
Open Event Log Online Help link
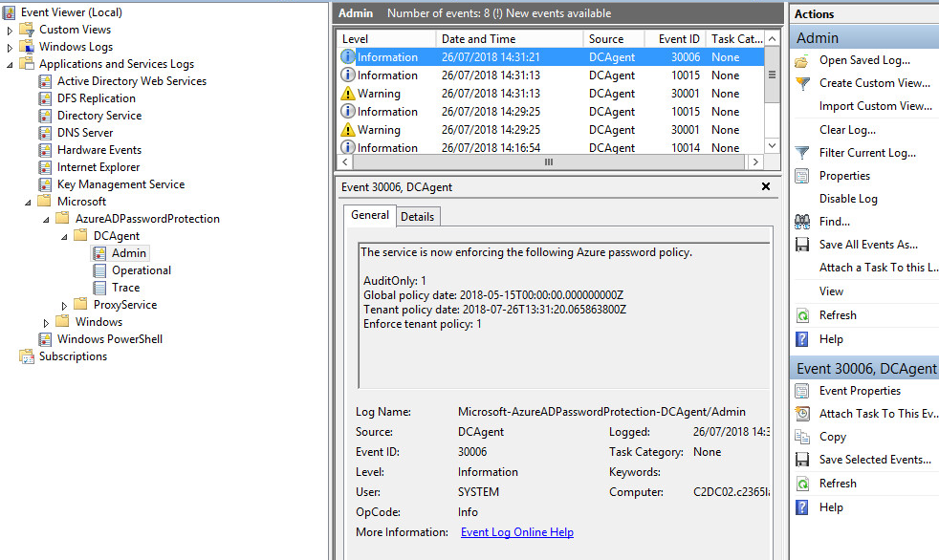point(516,531)
